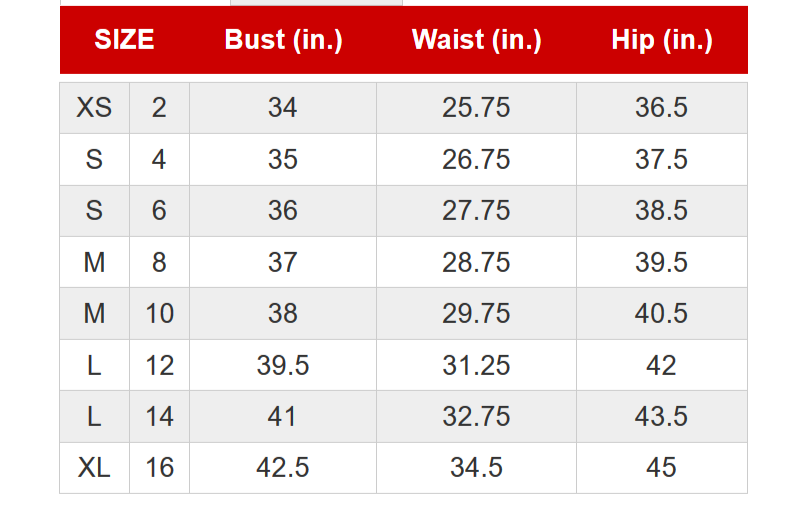Image resolution: width=810 pixels, height=523 pixels.
Task: Click waist value 31.25 cell
Action: tap(476, 365)
